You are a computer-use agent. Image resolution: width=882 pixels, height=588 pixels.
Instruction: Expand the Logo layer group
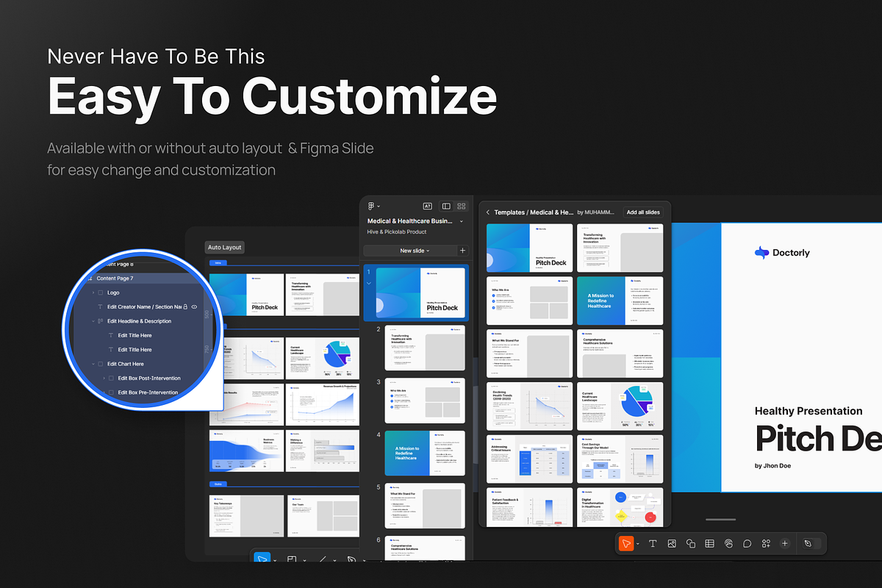[x=93, y=293]
